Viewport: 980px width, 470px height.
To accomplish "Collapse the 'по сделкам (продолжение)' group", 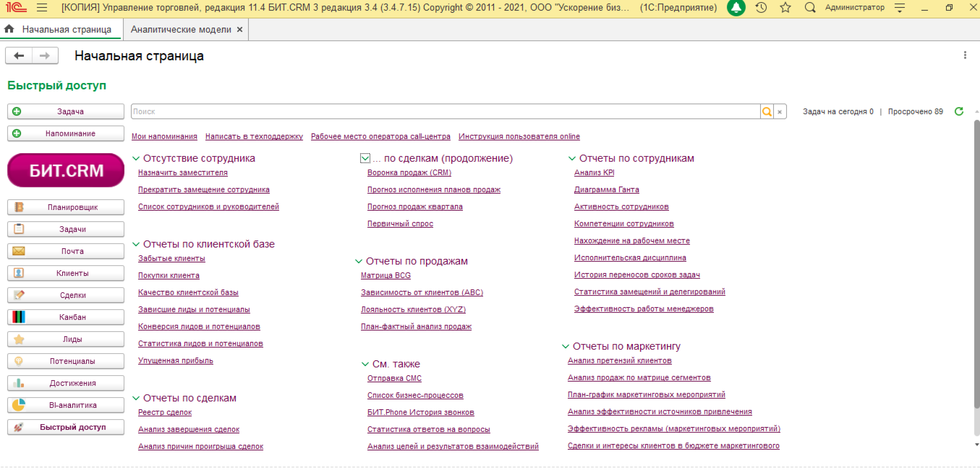I will (x=365, y=158).
